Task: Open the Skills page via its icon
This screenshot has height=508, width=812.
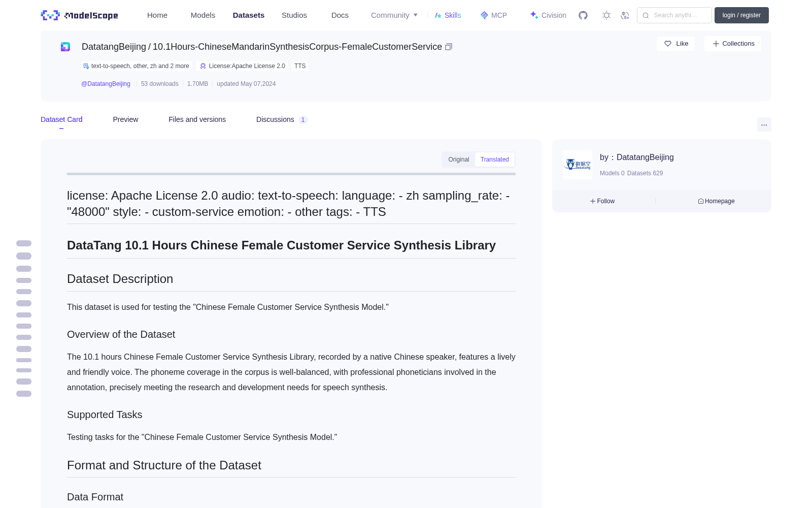Action: [438, 15]
